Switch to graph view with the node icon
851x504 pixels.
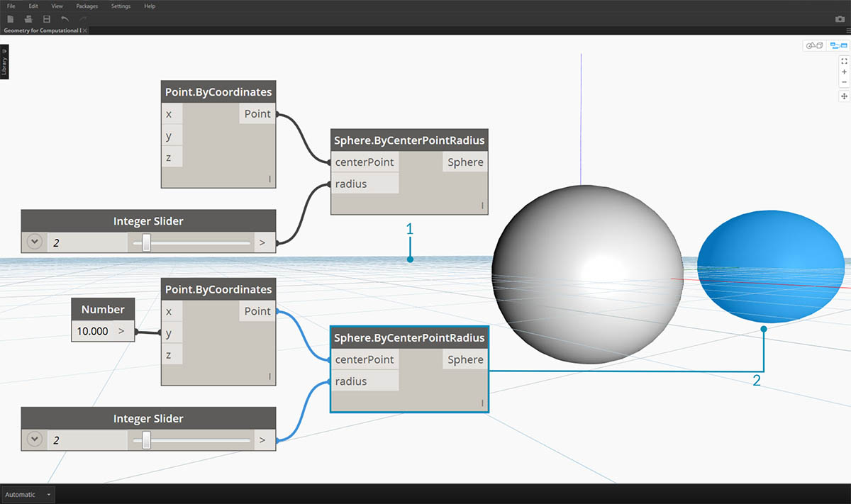point(839,45)
